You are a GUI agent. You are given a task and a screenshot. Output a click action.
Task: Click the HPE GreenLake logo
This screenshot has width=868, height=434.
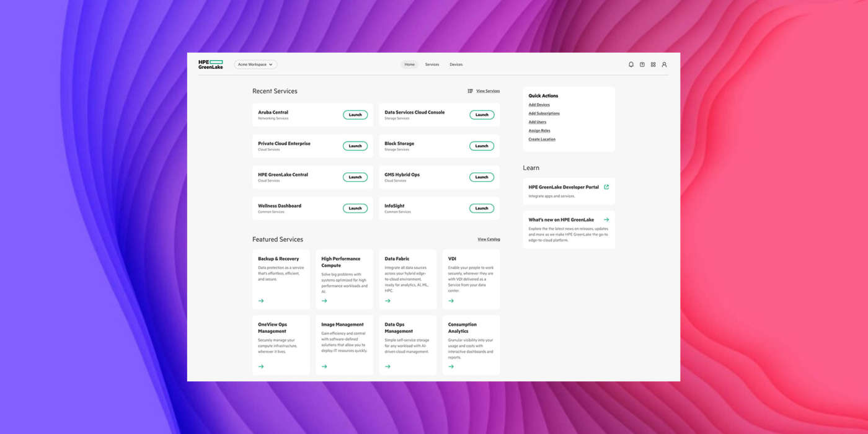pos(211,64)
